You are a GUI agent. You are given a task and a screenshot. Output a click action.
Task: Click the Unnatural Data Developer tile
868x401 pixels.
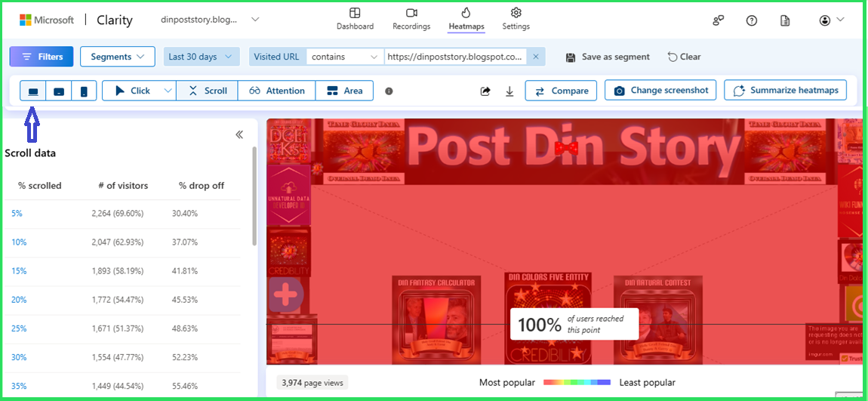point(288,195)
